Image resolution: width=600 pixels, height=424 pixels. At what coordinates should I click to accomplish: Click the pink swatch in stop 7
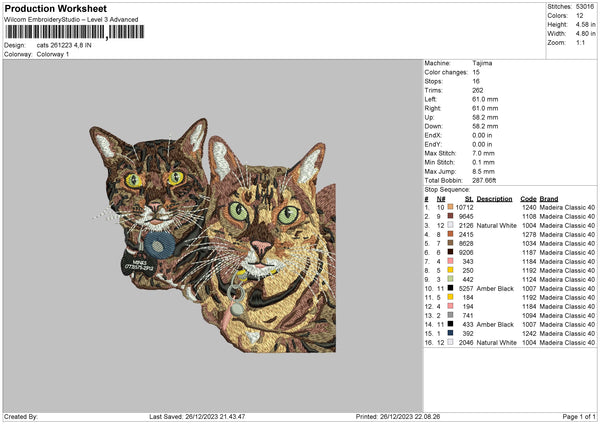pyautogui.click(x=450, y=261)
